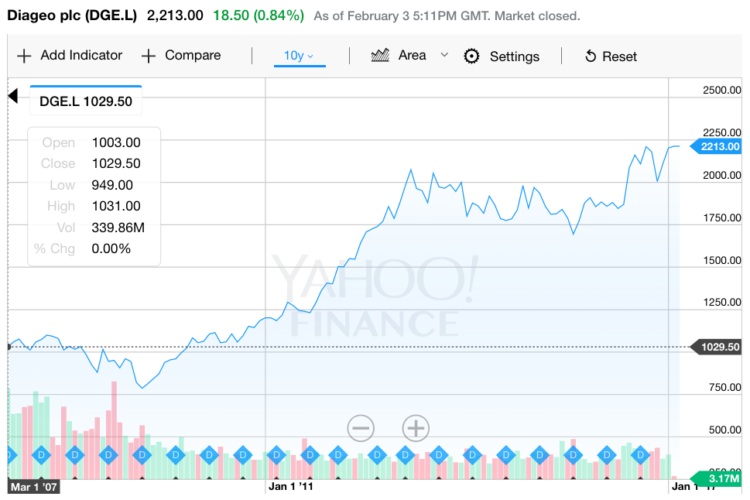750x500 pixels.
Task: Click the plus icon beside Add Indicator
Action: pos(24,56)
